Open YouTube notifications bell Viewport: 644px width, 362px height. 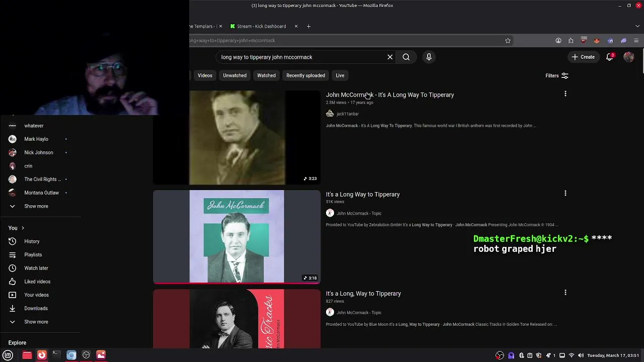[610, 57]
